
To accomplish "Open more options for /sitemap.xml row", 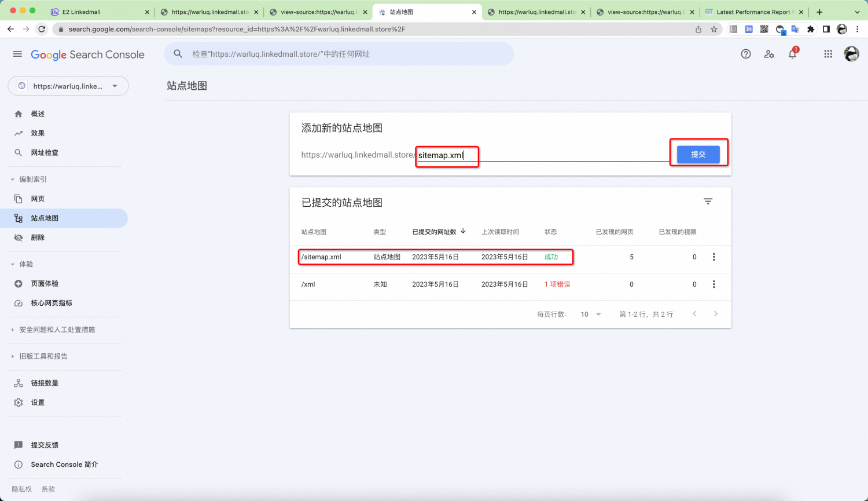I will click(x=713, y=257).
